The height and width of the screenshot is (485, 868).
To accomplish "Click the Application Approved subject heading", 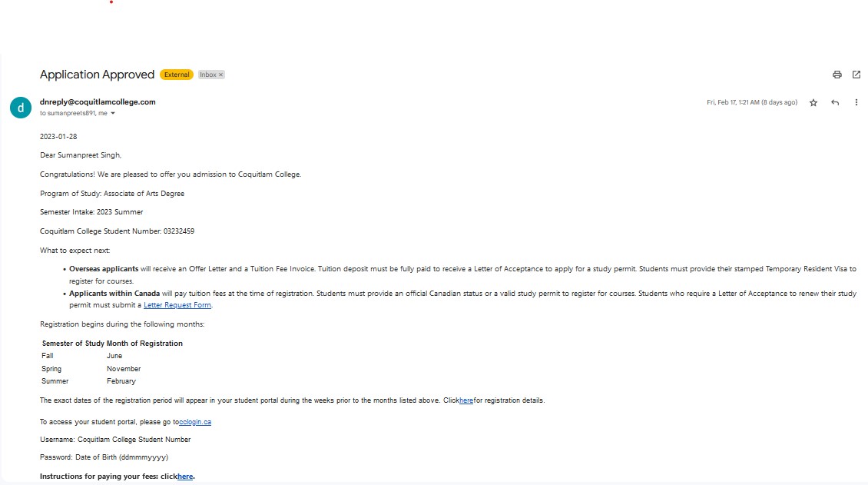I will [x=97, y=75].
